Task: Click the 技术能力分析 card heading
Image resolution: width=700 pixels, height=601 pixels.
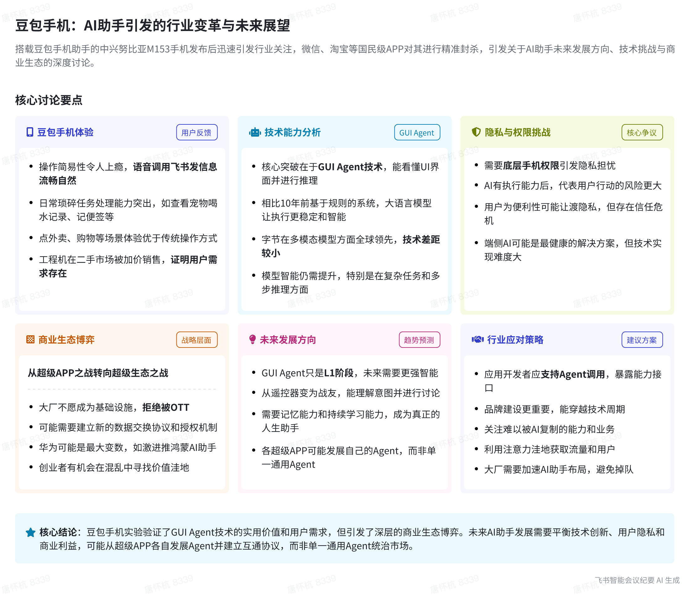Action: [x=292, y=132]
